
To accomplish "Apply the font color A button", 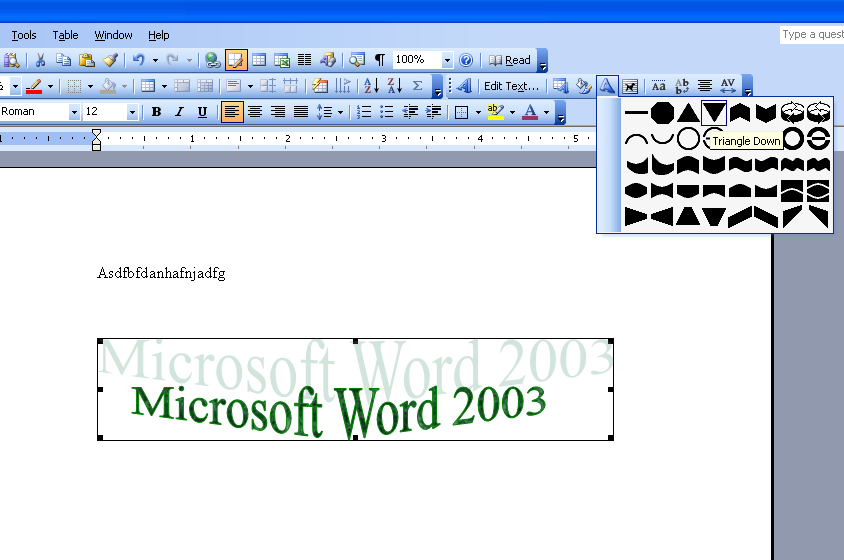I will click(530, 112).
